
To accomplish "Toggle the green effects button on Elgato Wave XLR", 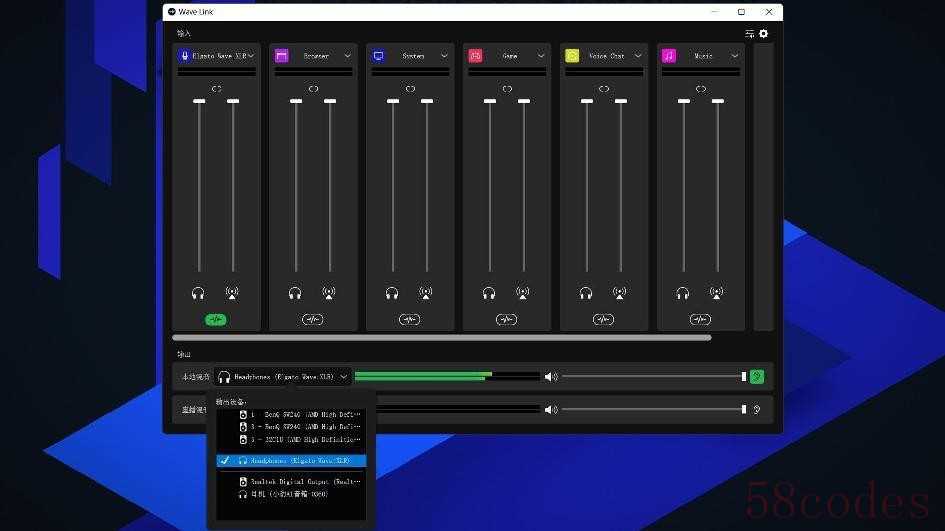I will point(216,319).
